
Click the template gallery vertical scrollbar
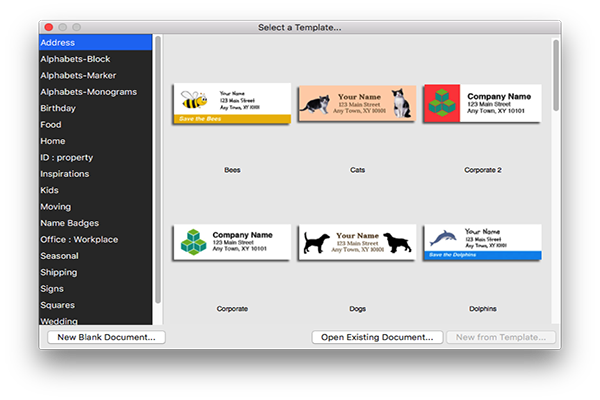556,76
